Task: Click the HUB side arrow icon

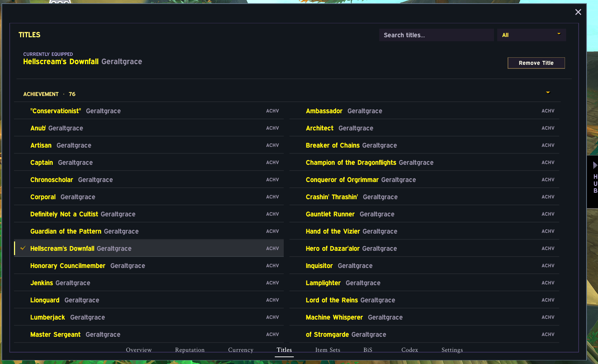Action: [x=595, y=165]
